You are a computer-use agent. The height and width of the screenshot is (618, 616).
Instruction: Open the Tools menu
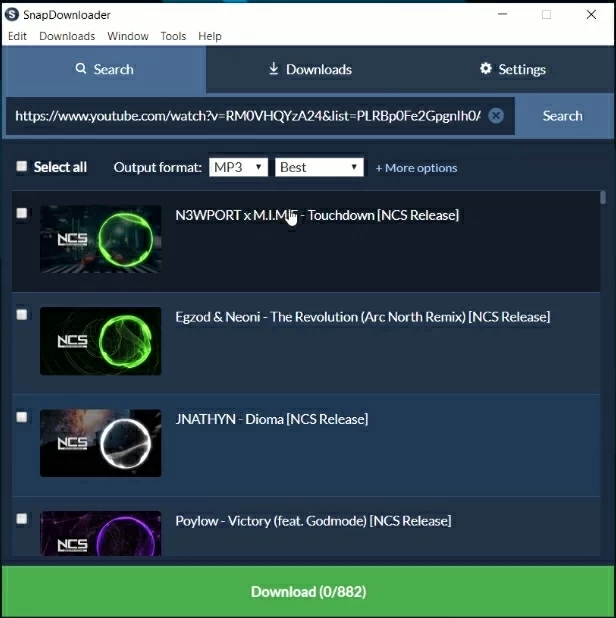(173, 36)
